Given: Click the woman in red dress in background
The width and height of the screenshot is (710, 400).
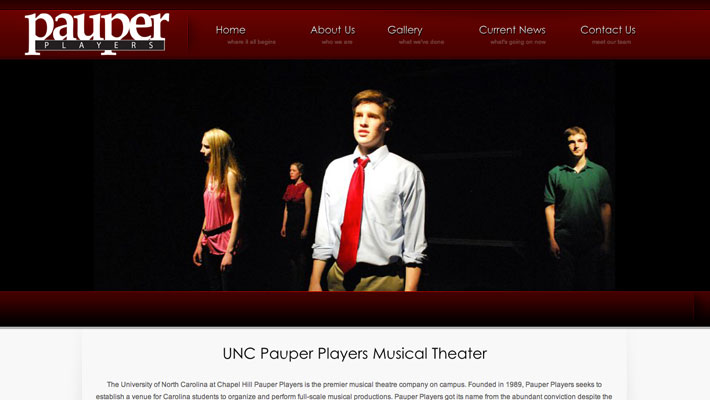Looking at the screenshot, I should point(296,204).
